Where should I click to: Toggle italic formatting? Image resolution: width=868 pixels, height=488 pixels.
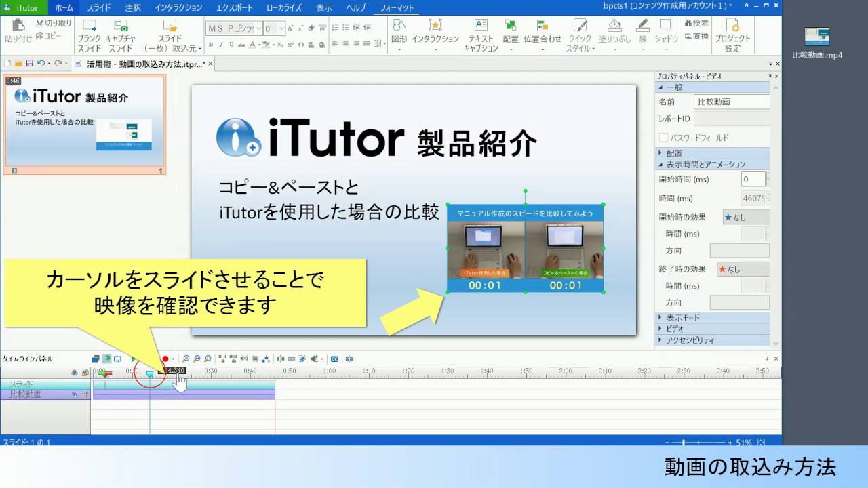click(221, 45)
